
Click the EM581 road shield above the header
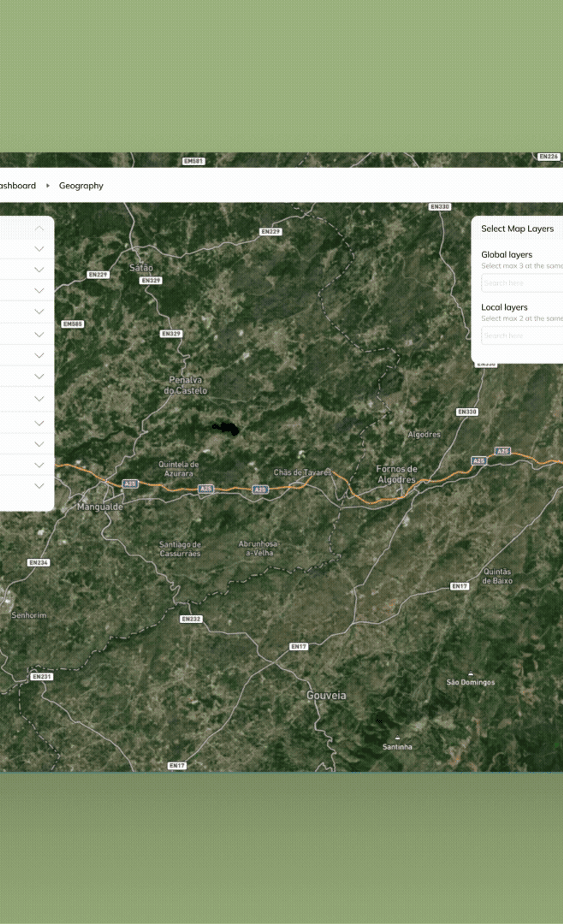pos(194,161)
